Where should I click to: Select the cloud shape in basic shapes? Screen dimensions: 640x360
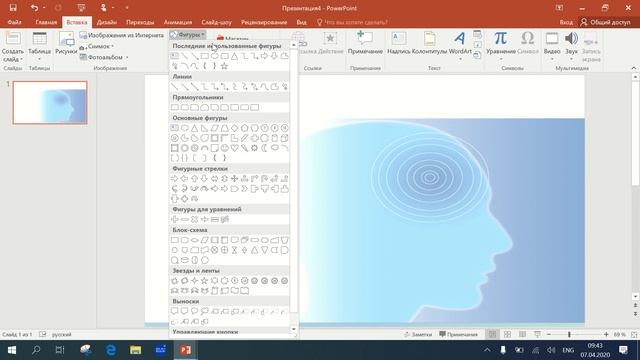point(275,148)
